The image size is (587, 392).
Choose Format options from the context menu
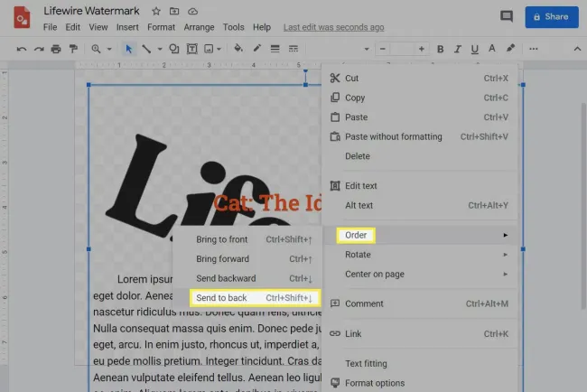pyautogui.click(x=419, y=383)
